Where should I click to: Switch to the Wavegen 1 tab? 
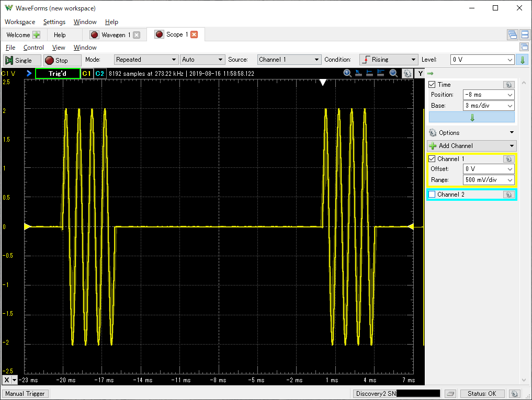coord(114,35)
